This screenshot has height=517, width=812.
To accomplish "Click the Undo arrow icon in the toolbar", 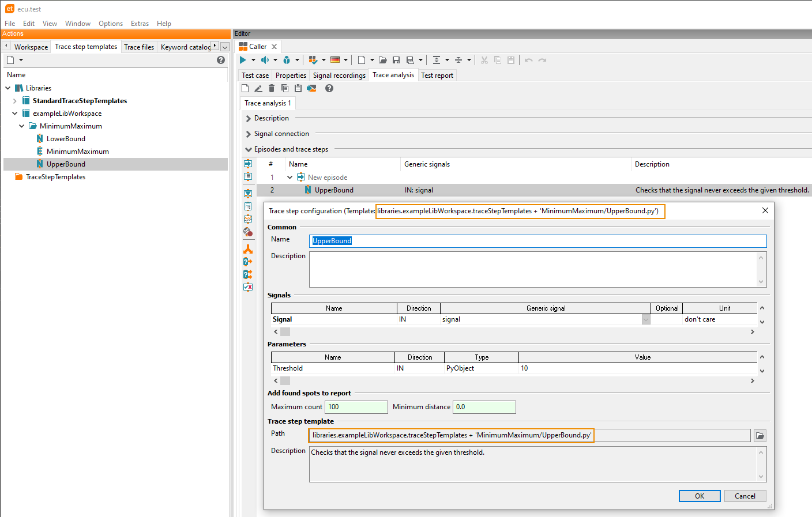I will (529, 60).
